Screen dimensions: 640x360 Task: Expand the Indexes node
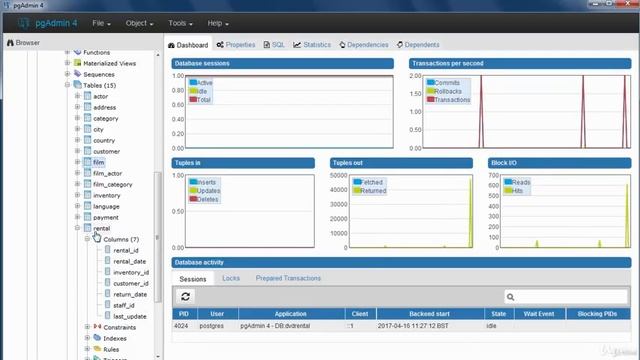tap(87, 338)
